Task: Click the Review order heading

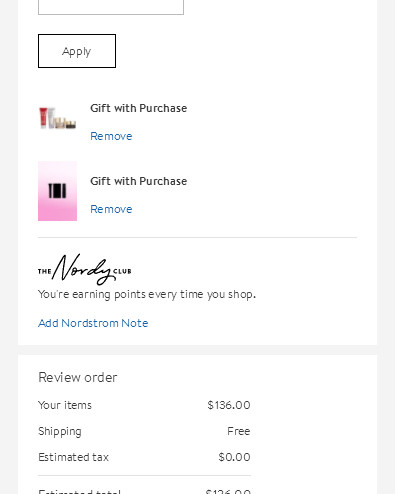Action: point(78,377)
